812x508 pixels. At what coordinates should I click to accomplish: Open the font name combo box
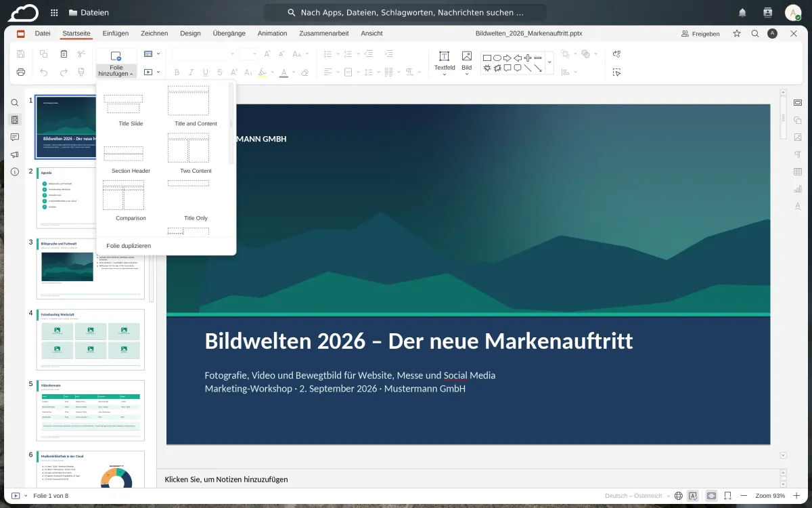tap(202, 54)
